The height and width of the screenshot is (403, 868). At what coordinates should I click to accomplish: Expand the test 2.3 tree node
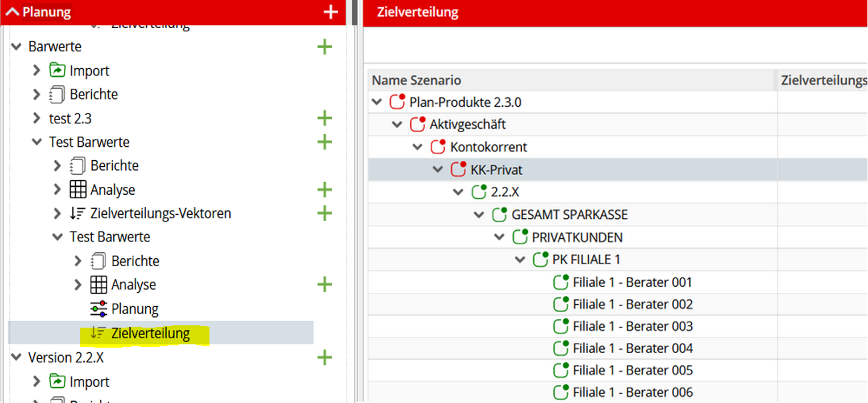tap(37, 118)
